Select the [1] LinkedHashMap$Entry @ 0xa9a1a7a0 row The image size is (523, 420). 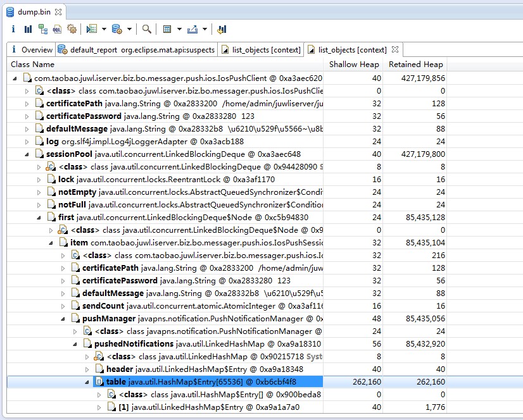click(227, 407)
